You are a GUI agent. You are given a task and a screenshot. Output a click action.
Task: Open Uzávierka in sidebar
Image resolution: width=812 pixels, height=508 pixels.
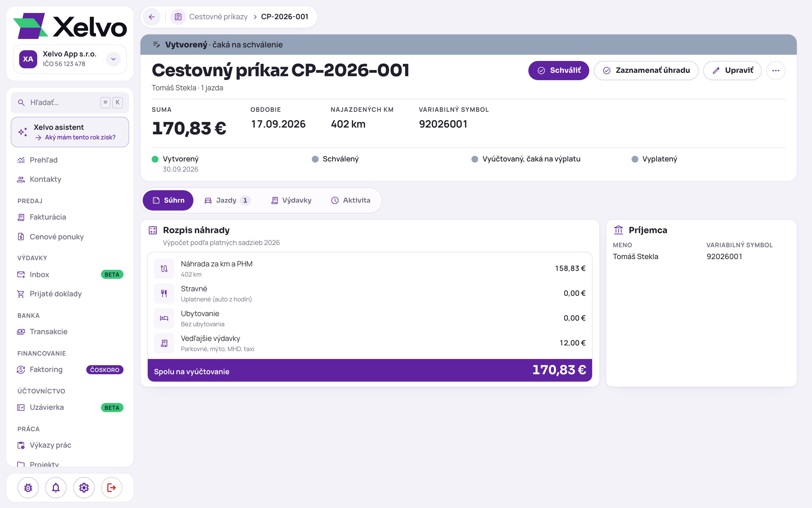(x=70, y=407)
